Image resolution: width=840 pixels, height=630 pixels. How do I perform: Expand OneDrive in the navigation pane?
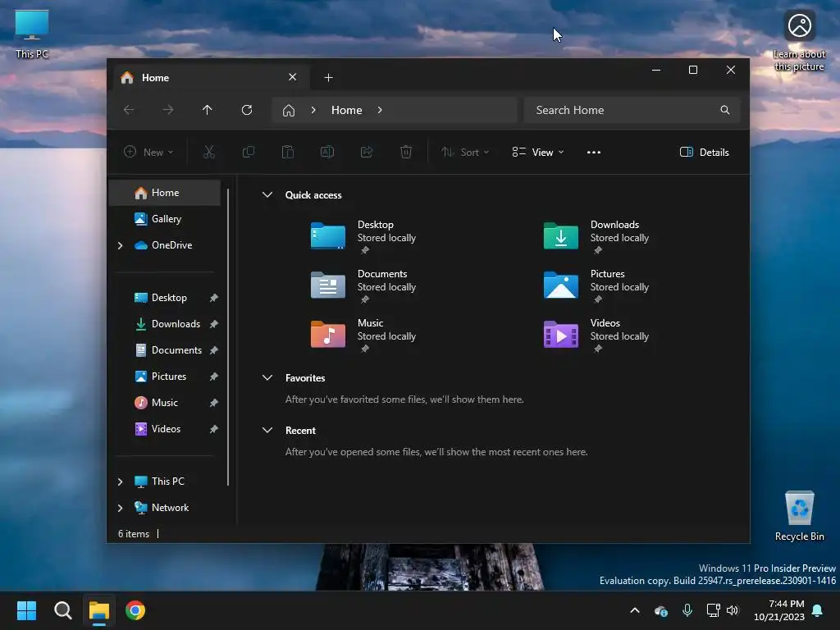tap(120, 245)
